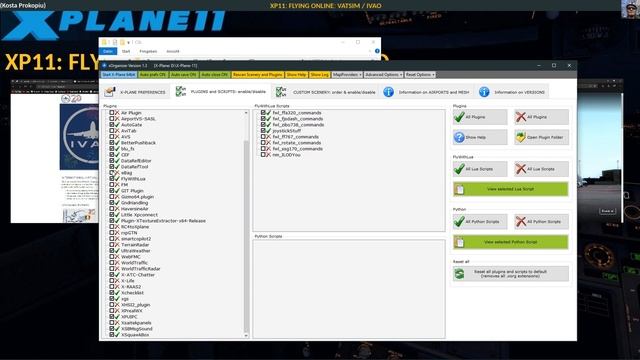Open Show Log from toolbar
This screenshot has height=360, width=640.
(x=319, y=75)
